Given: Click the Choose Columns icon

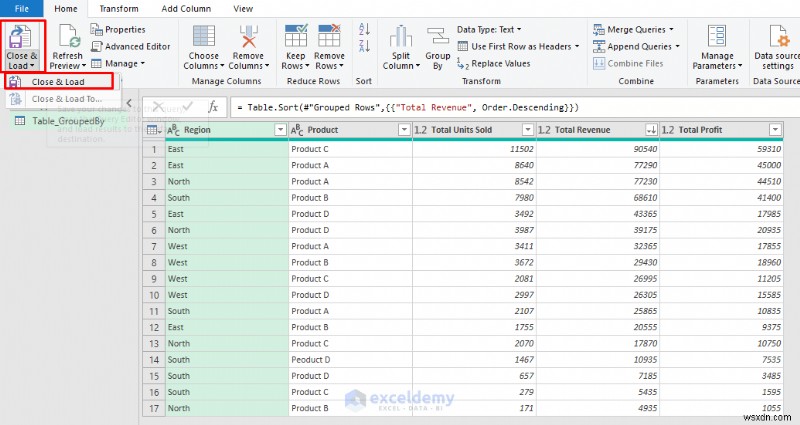Looking at the screenshot, I should 204,37.
